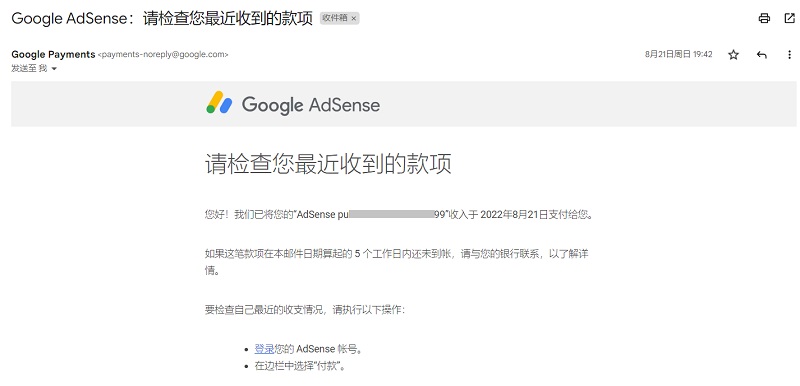Click email subject line at the top
800x386 pixels.
click(x=162, y=19)
